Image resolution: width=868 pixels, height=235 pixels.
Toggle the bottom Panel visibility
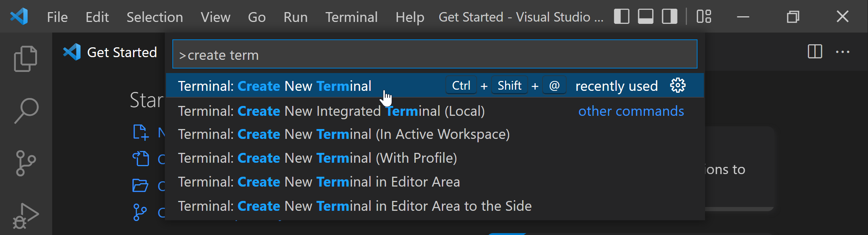click(x=646, y=17)
